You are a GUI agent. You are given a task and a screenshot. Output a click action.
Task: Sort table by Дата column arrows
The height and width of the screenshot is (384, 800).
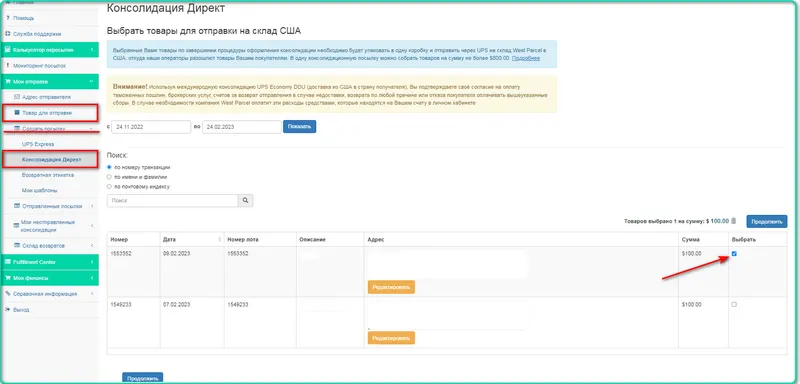[220, 239]
